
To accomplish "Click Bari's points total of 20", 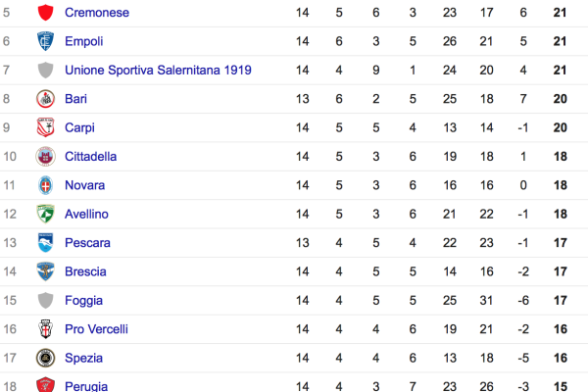I will pos(562,99).
